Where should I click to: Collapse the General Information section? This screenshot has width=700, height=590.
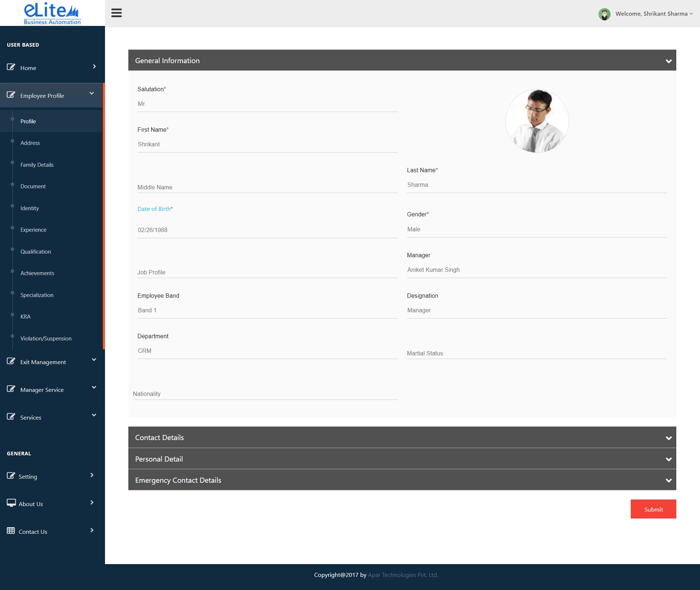(x=668, y=61)
